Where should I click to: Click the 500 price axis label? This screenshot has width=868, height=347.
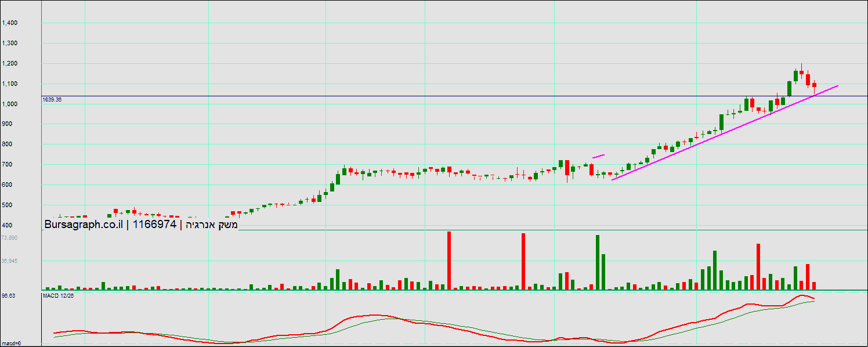[x=8, y=205]
